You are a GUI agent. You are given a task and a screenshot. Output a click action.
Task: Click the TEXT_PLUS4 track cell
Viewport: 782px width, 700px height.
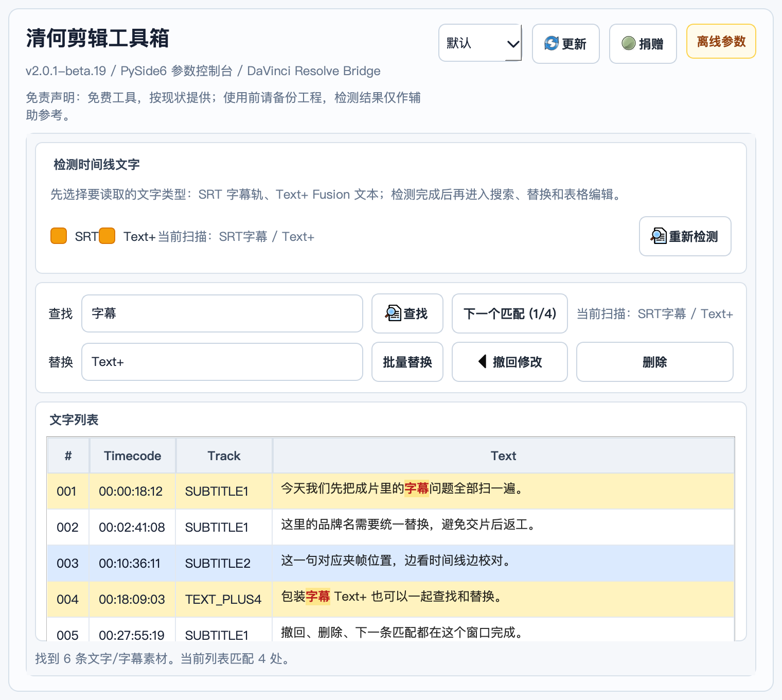point(223,599)
